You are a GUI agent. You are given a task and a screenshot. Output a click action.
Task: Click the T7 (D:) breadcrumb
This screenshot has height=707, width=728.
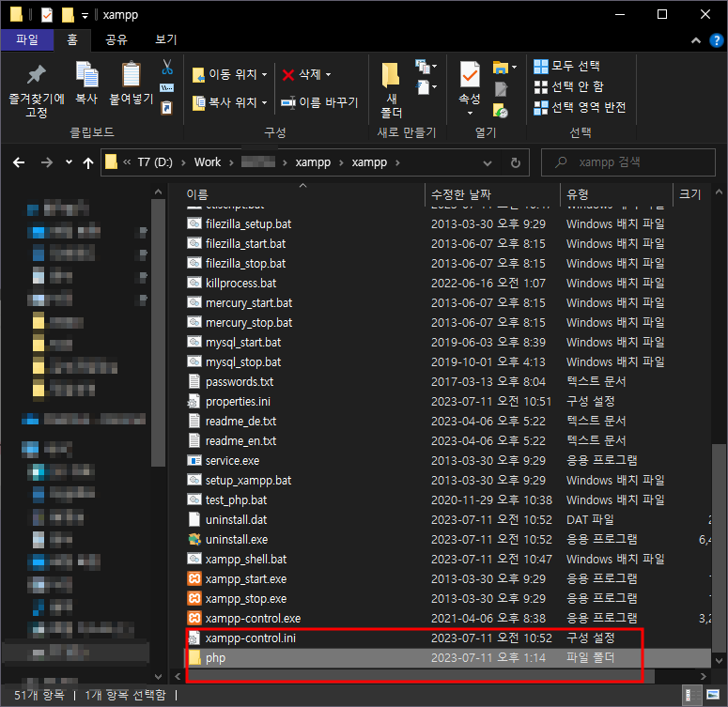point(155,162)
